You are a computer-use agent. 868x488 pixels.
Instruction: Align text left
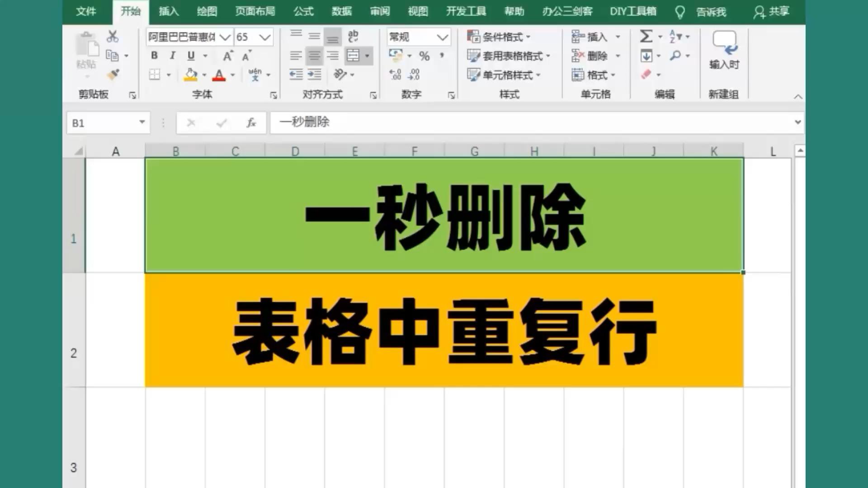pyautogui.click(x=296, y=56)
